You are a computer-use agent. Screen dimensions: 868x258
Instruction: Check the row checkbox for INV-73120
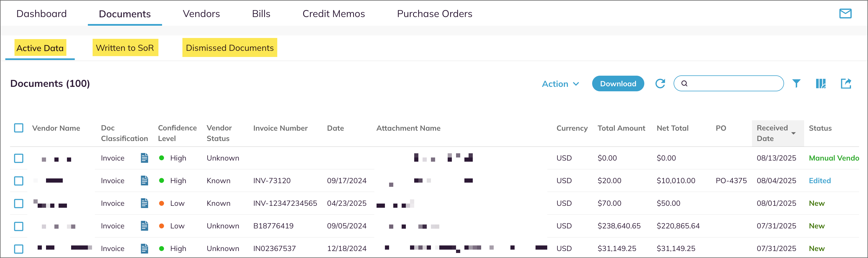pyautogui.click(x=18, y=181)
